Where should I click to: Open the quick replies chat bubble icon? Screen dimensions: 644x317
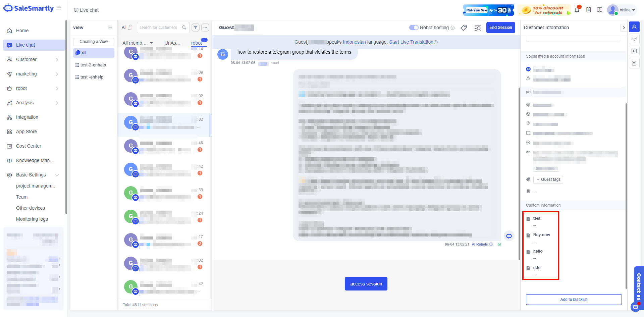tap(634, 39)
